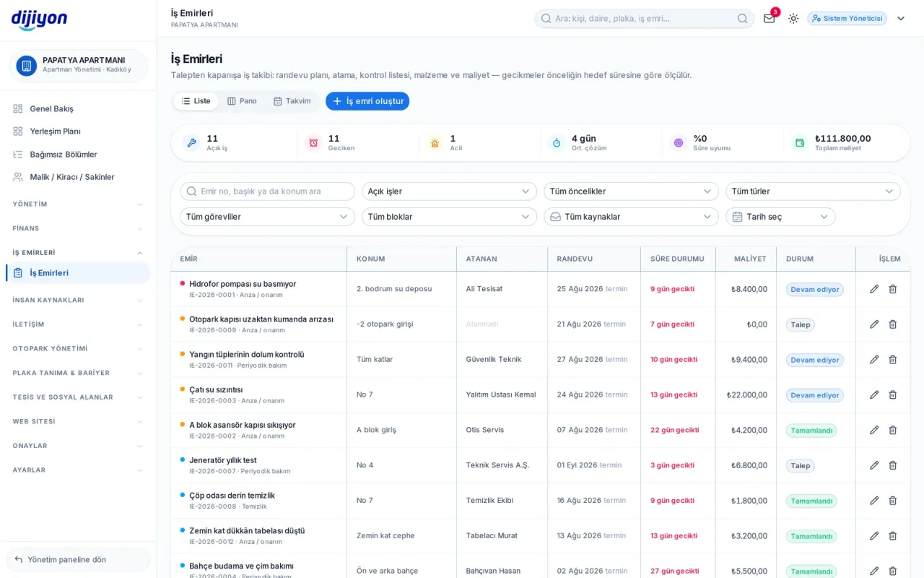Click the Toplam maliyet wallet icon
This screenshot has height=578, width=924.
(x=800, y=143)
